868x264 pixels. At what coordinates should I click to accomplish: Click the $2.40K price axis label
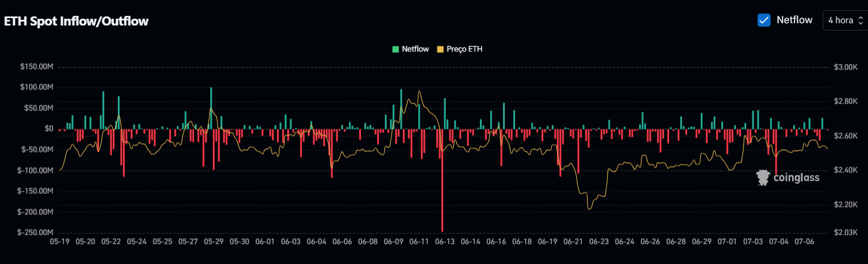click(x=846, y=170)
